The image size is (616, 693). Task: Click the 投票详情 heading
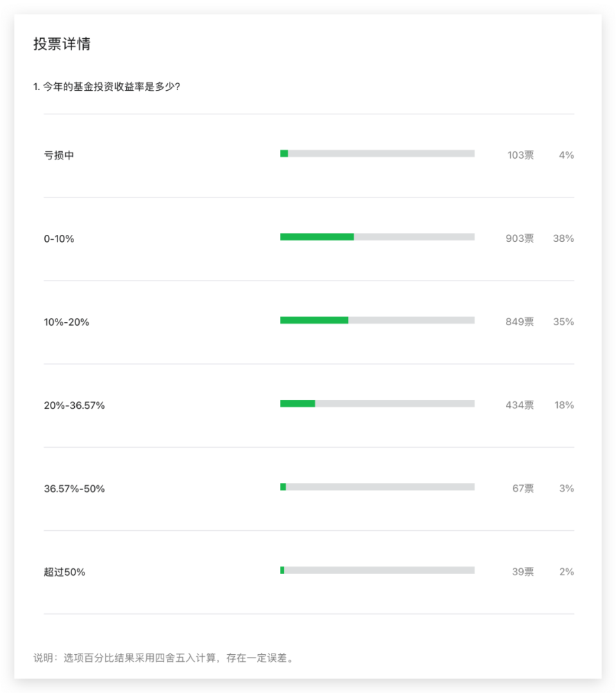tap(62, 44)
